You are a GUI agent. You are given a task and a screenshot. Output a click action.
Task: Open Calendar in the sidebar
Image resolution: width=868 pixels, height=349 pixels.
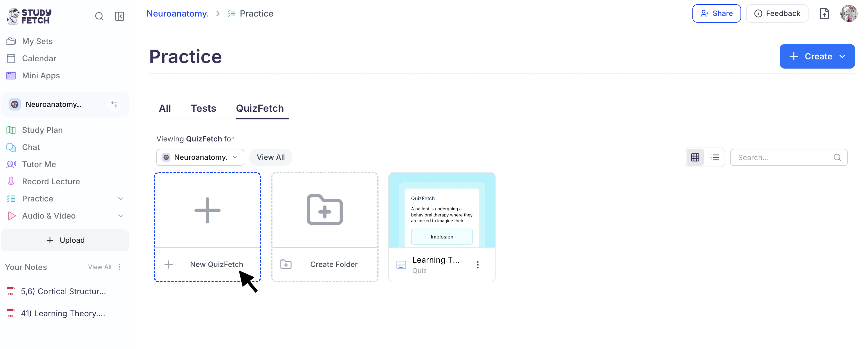pyautogui.click(x=39, y=58)
